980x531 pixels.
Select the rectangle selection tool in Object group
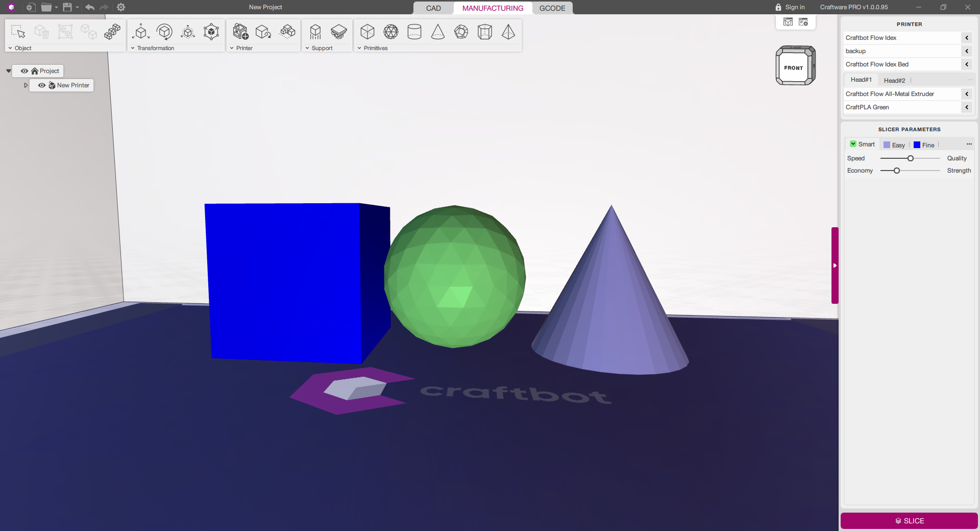point(18,32)
